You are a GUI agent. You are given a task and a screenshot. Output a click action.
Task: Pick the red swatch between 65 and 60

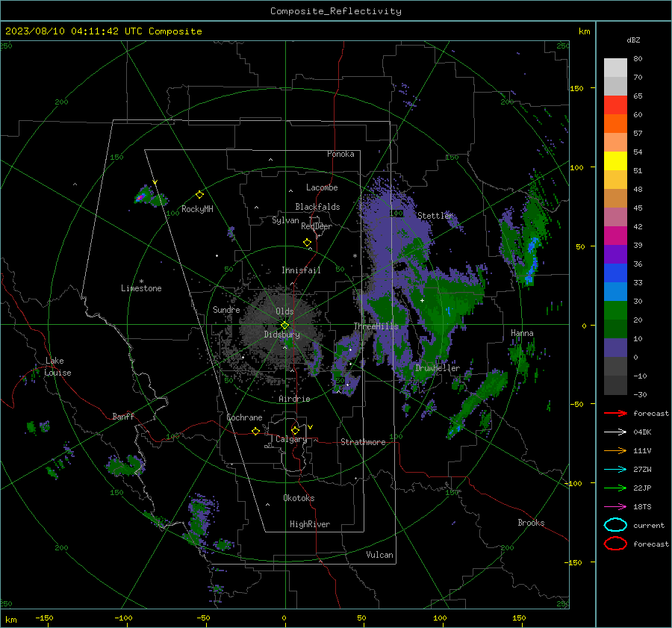tap(615, 105)
